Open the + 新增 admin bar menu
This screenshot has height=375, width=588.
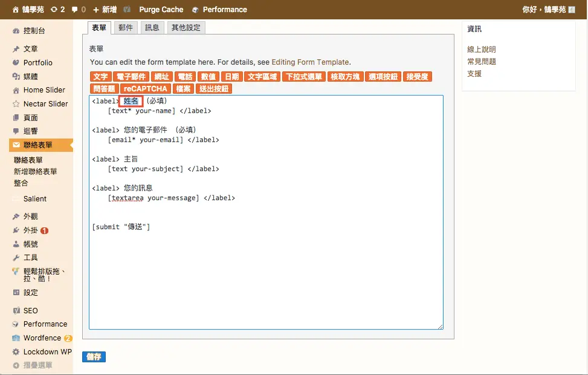105,10
